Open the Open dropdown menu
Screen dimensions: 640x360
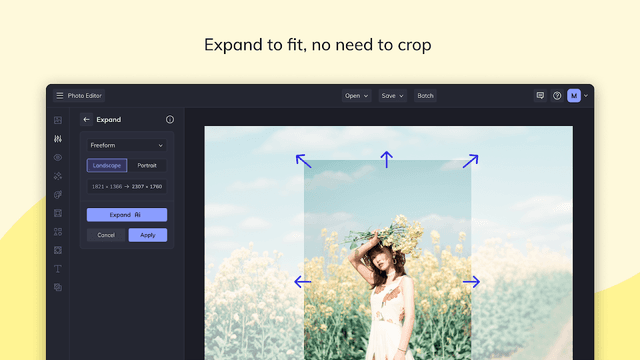coord(356,96)
